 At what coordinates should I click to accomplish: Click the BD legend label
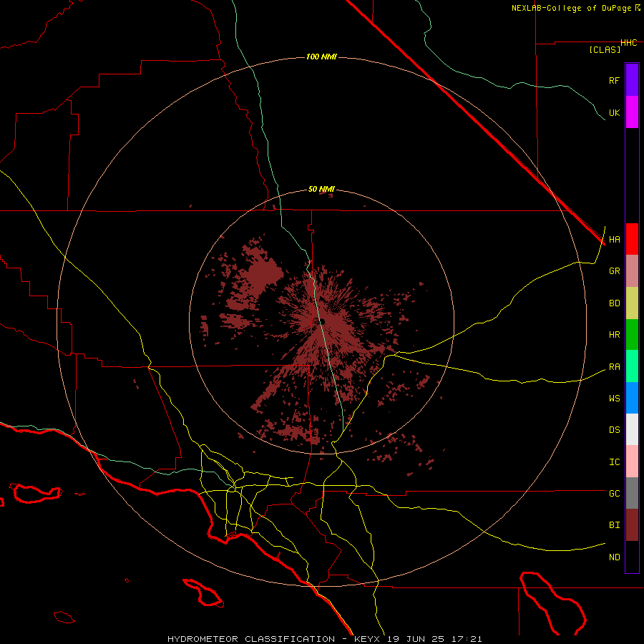pyautogui.click(x=614, y=303)
